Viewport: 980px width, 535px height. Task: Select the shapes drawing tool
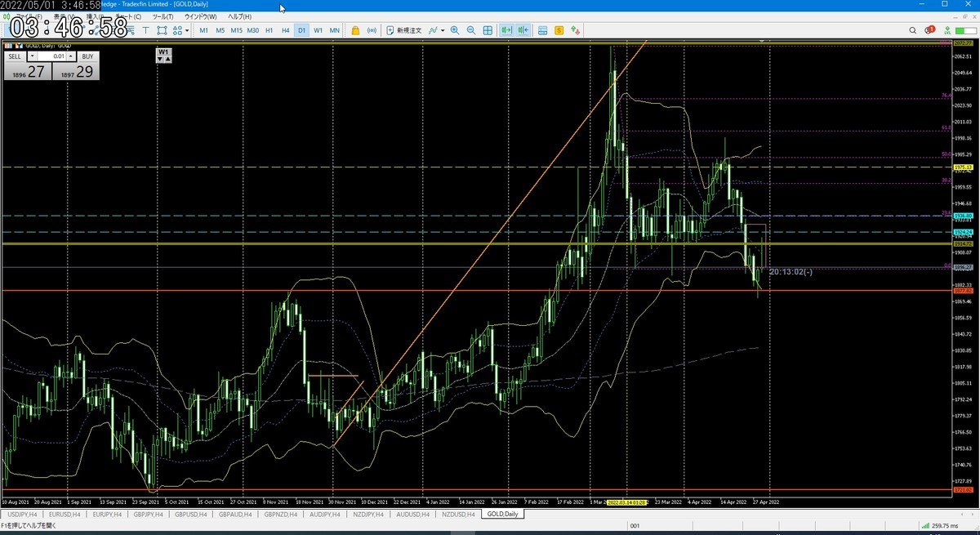click(x=162, y=30)
